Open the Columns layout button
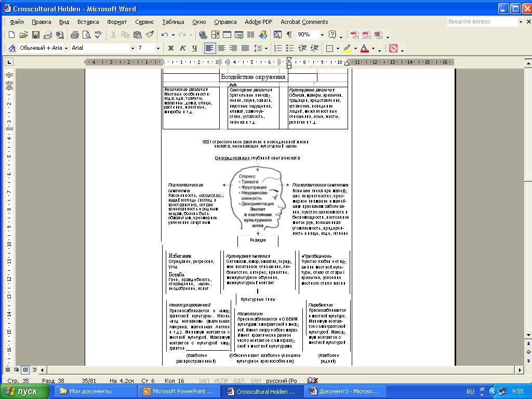The height and width of the screenshot is (399, 532). 251,35
